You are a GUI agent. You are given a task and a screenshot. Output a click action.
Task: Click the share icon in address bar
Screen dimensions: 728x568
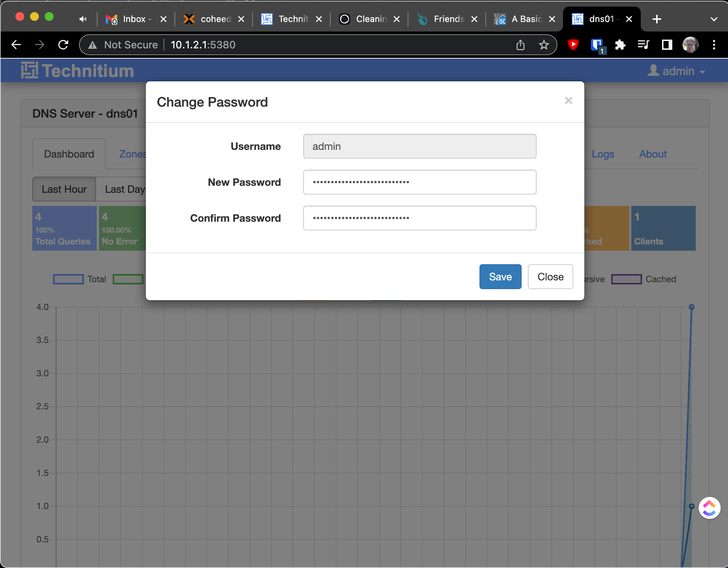(520, 45)
